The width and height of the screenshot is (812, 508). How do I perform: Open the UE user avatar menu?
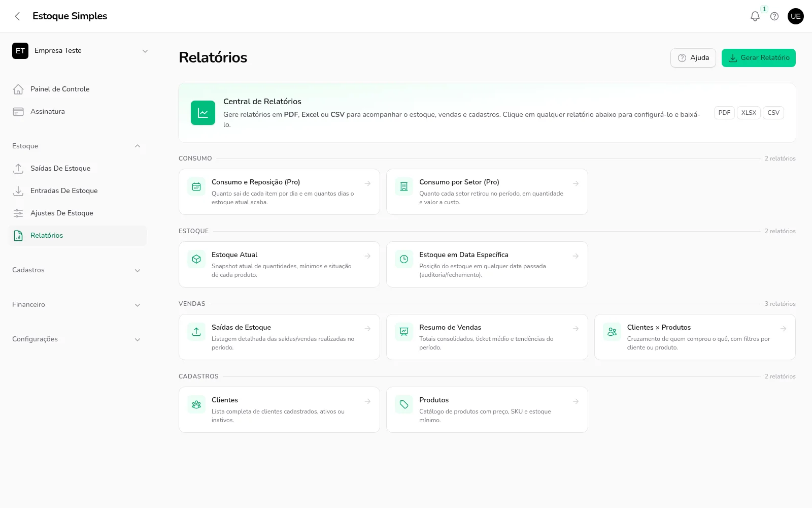tap(796, 16)
